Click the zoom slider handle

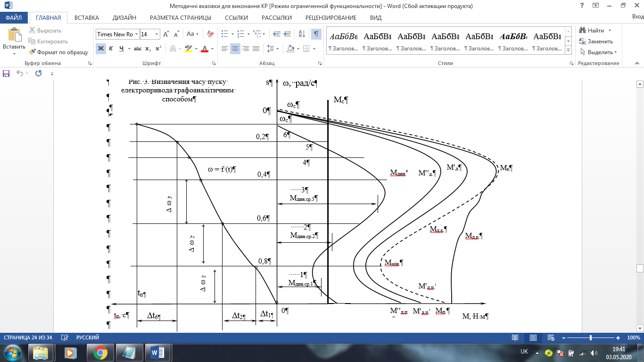point(591,337)
